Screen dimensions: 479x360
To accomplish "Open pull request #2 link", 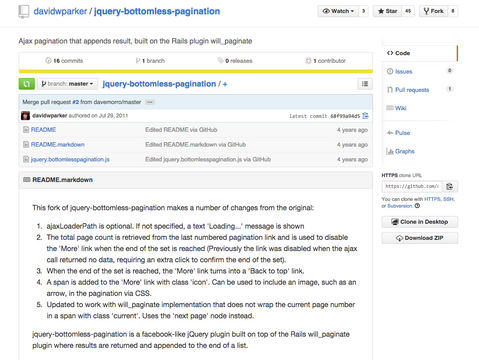I will point(76,102).
